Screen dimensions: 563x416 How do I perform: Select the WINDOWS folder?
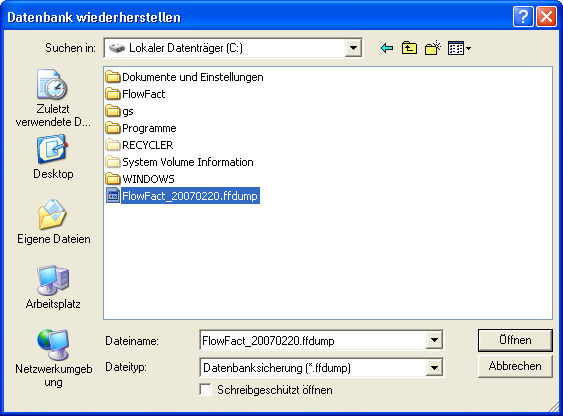(x=140, y=179)
